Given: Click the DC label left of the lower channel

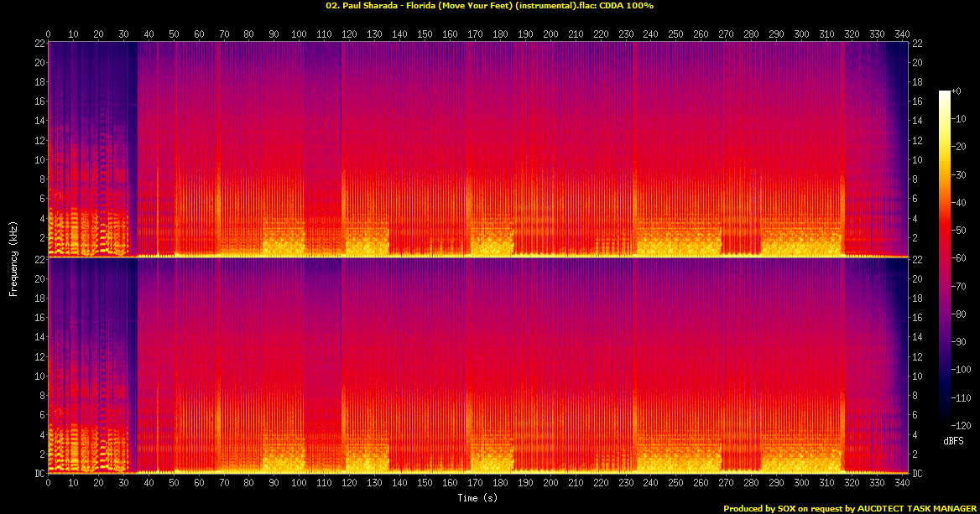Looking at the screenshot, I should pyautogui.click(x=38, y=474).
